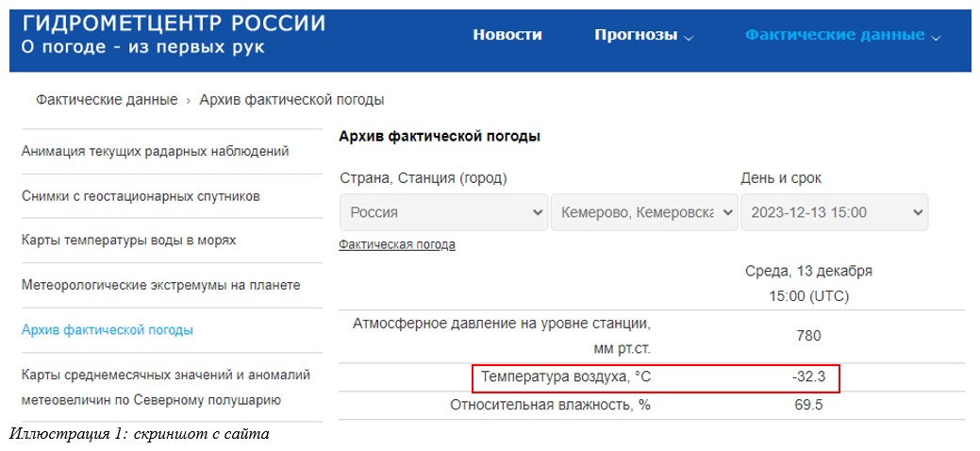The height and width of the screenshot is (451, 980).
Task: Click the slogan О погоде - из первых рук
Action: tap(143, 47)
